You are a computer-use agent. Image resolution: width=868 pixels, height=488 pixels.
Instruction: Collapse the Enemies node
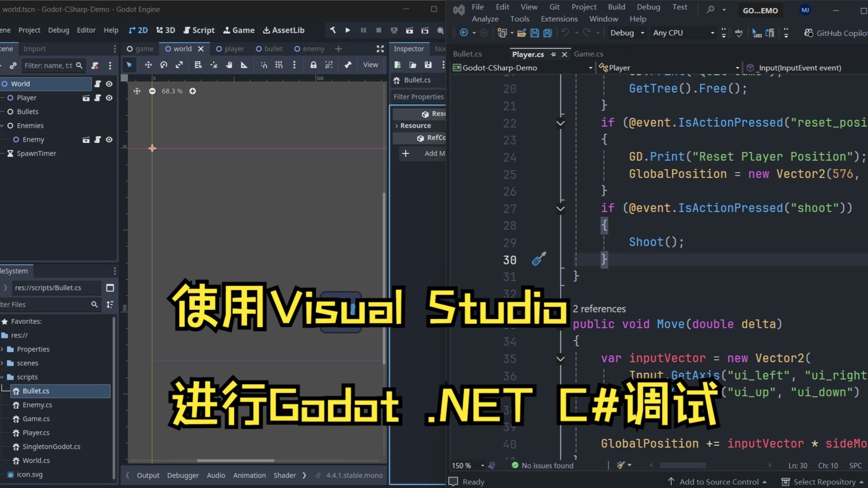click(x=2, y=126)
